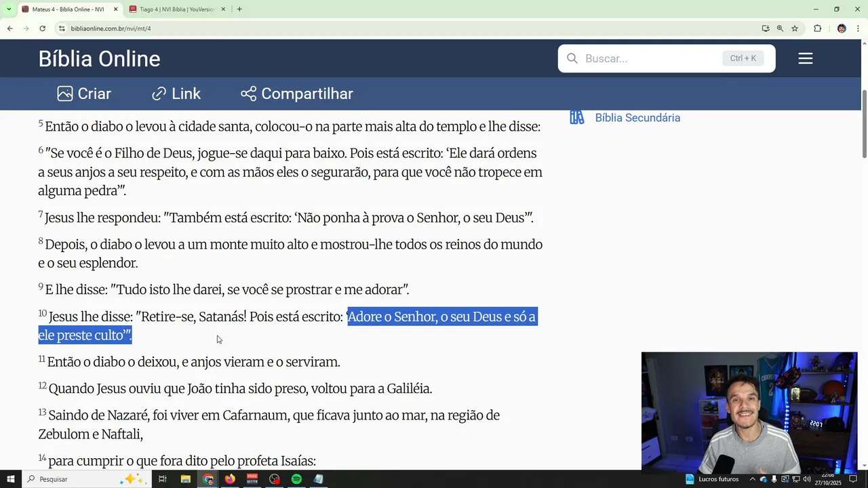Open the Chrome profile avatar

tap(842, 28)
